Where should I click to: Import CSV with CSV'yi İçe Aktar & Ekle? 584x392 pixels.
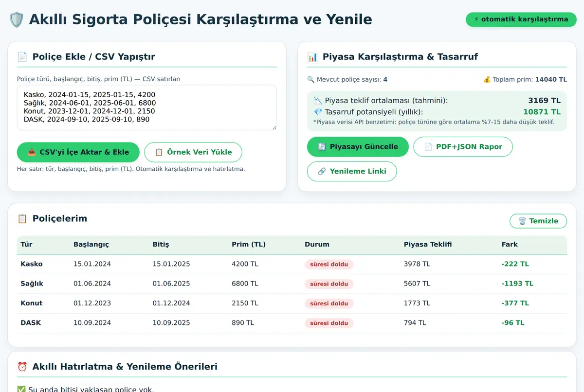point(78,152)
